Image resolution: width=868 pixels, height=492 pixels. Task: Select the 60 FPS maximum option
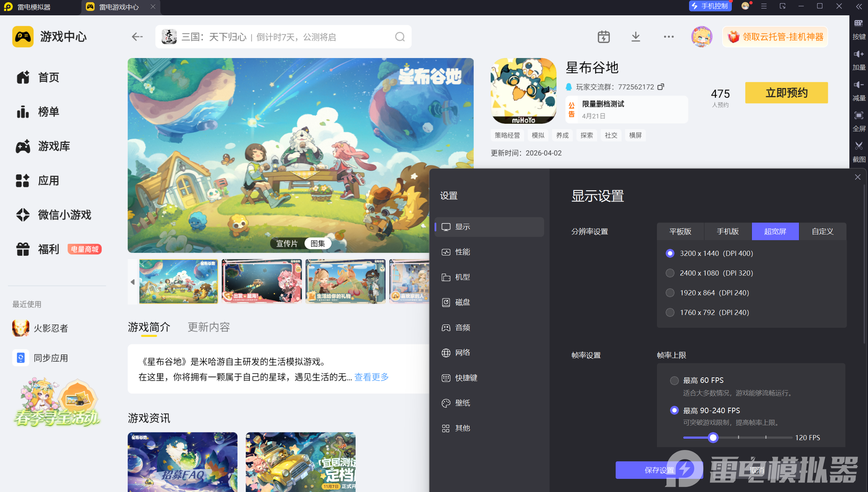674,380
